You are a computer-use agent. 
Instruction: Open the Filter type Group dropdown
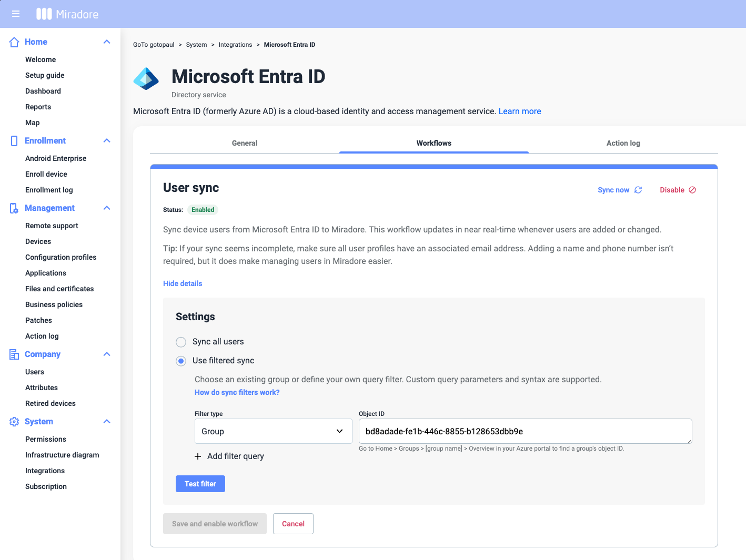point(273,431)
